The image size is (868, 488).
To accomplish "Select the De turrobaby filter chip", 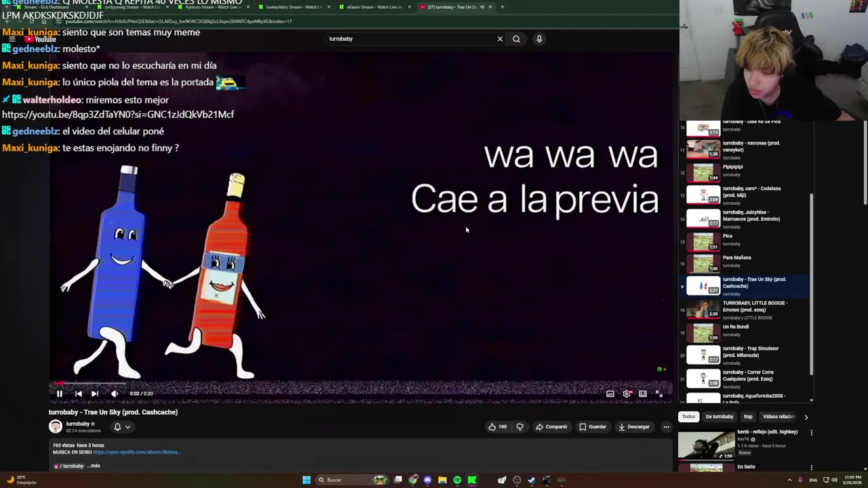I will point(719,417).
